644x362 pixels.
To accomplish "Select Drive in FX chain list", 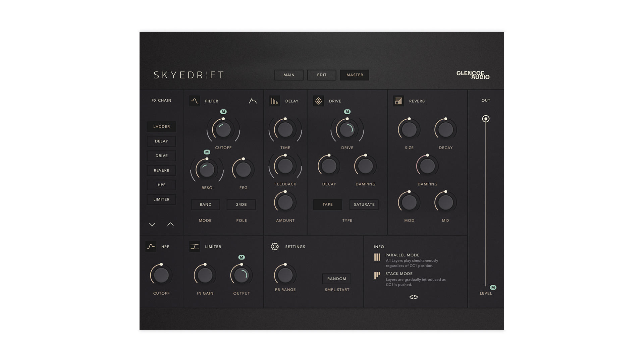I will tap(161, 156).
